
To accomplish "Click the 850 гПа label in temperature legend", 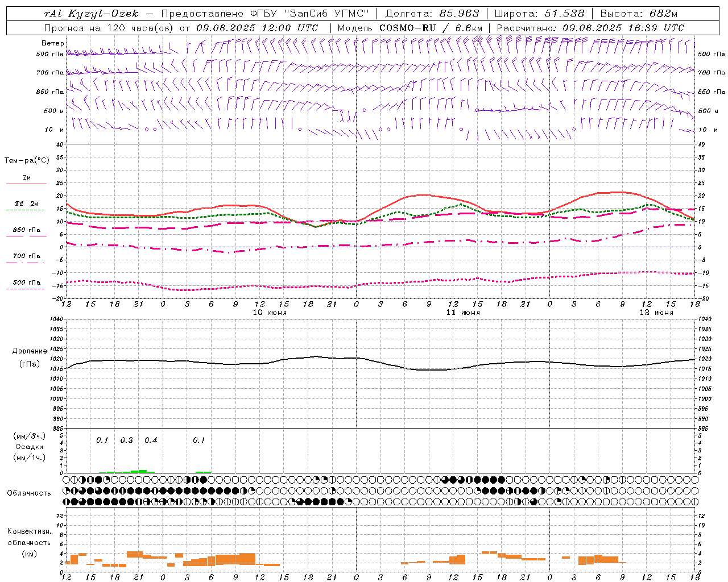I will pyautogui.click(x=27, y=230).
